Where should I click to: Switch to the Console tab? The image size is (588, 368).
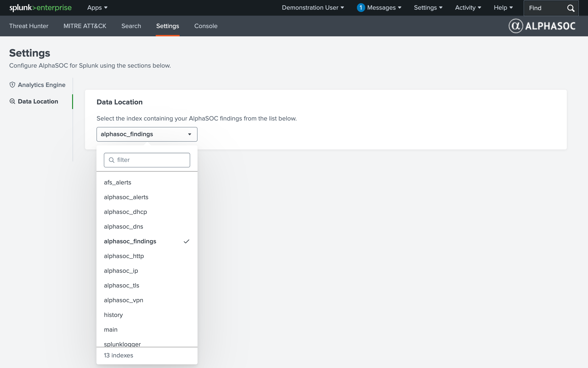(206, 26)
